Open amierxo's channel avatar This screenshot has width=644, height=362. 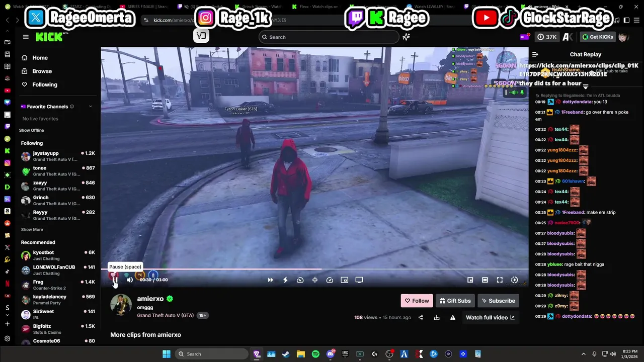[121, 305]
